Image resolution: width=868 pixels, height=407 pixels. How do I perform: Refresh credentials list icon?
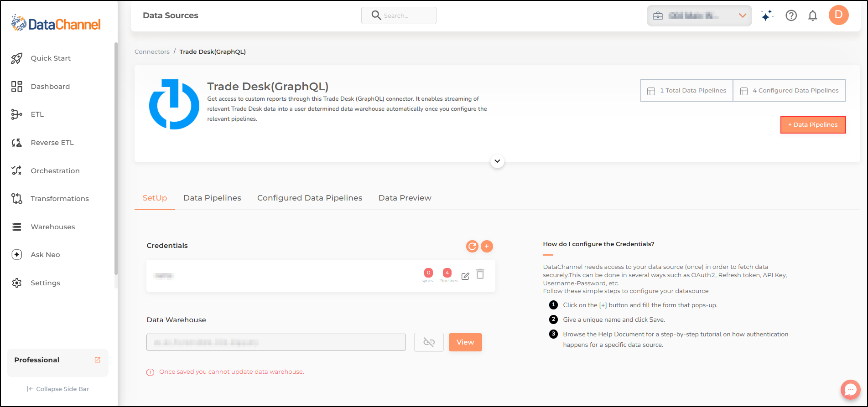pyautogui.click(x=472, y=247)
